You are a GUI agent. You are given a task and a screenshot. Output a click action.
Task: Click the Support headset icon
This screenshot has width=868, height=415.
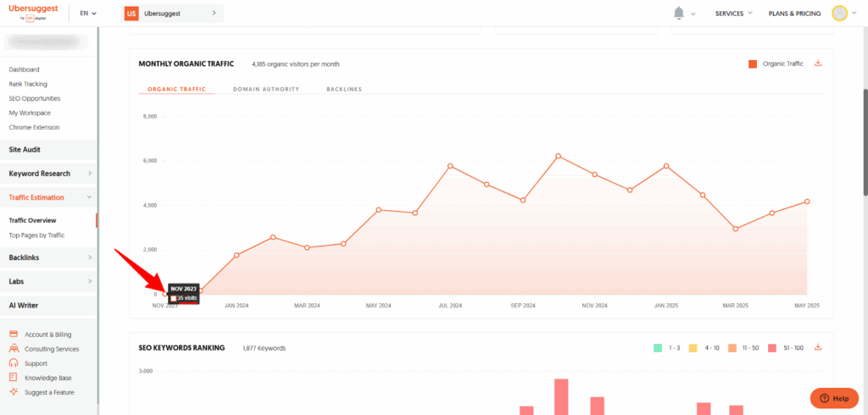click(x=14, y=363)
